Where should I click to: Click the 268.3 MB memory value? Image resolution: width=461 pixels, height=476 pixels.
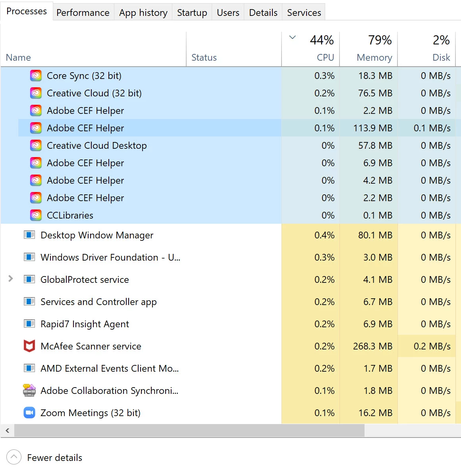click(x=372, y=346)
